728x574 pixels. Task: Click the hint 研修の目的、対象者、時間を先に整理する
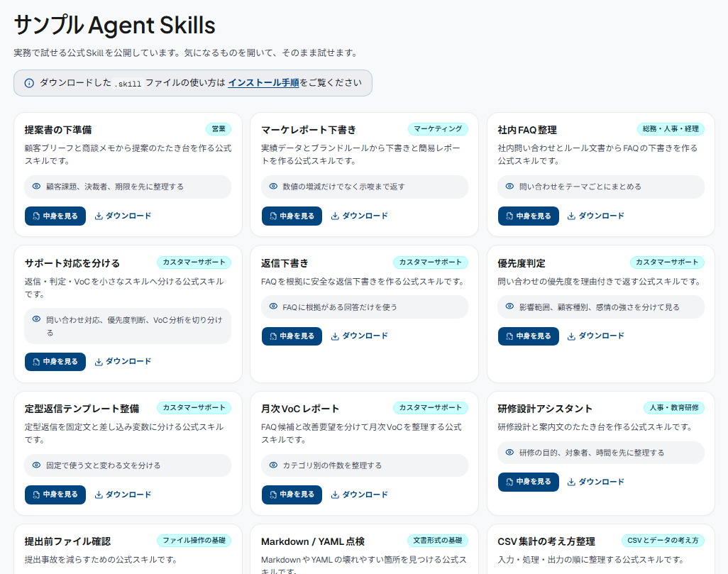(592, 453)
